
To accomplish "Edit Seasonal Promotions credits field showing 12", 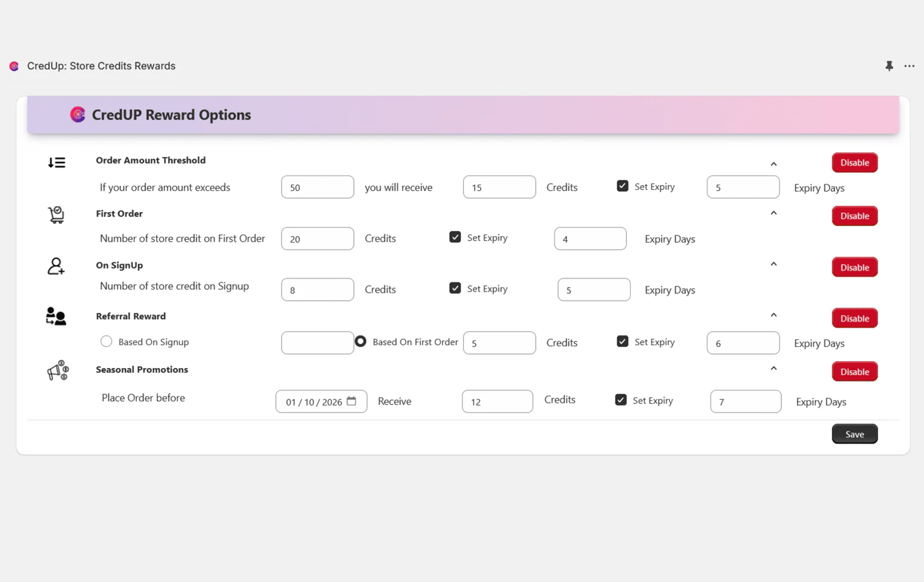I will (x=497, y=402).
